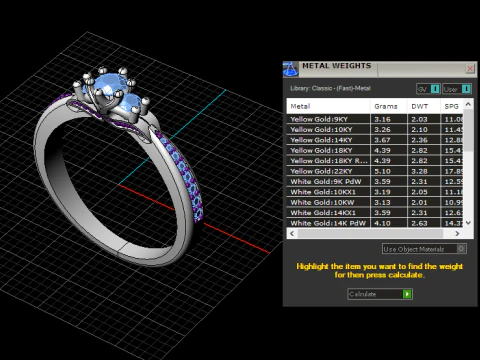Click the 3.28 DWT value
Image resolution: width=480 pixels, height=360 pixels.
tap(419, 171)
